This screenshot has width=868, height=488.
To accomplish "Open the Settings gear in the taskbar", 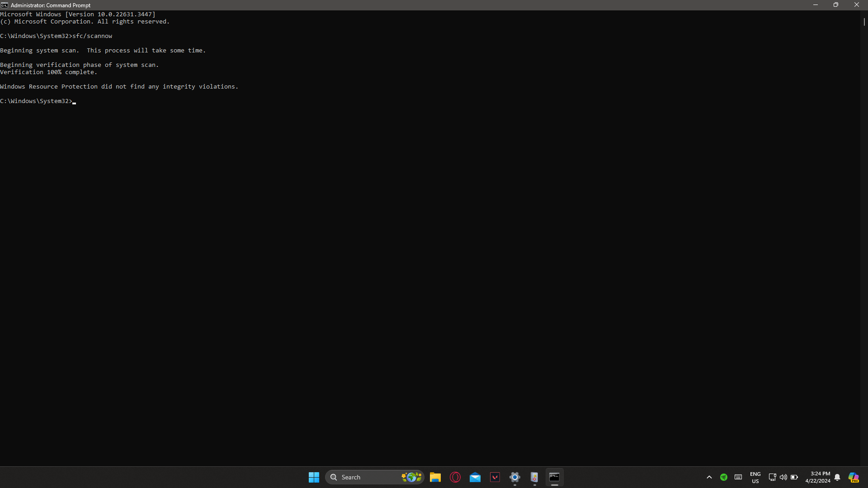I will (515, 477).
